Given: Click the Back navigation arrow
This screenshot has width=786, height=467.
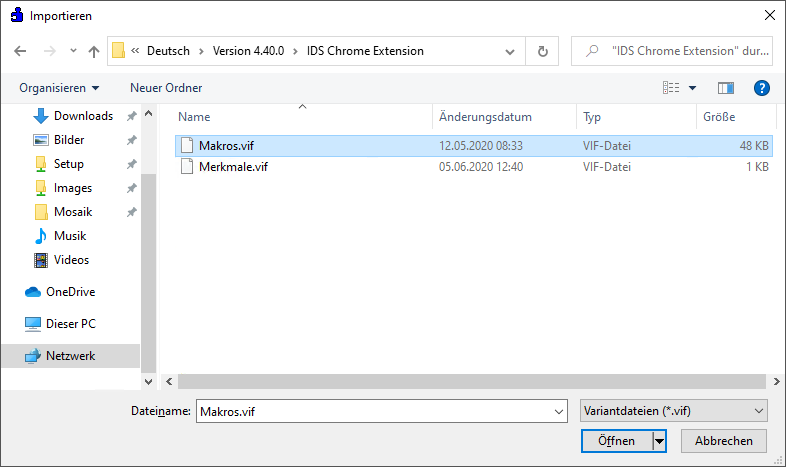Looking at the screenshot, I should (21, 51).
